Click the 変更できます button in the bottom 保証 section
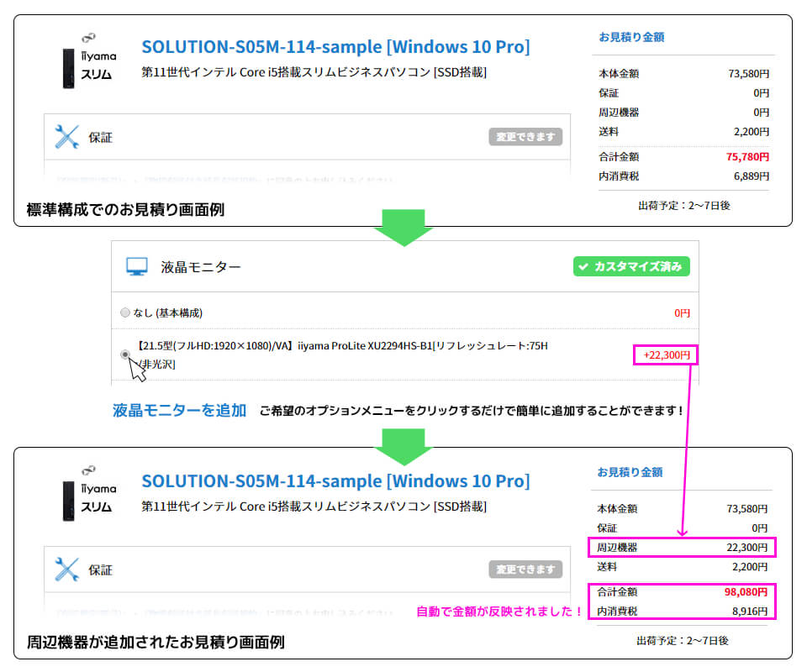Viewport: 807px width, 672px height. click(x=525, y=570)
